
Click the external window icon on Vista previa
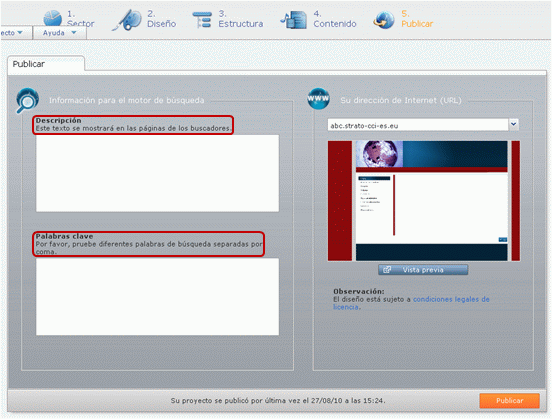tap(387, 270)
